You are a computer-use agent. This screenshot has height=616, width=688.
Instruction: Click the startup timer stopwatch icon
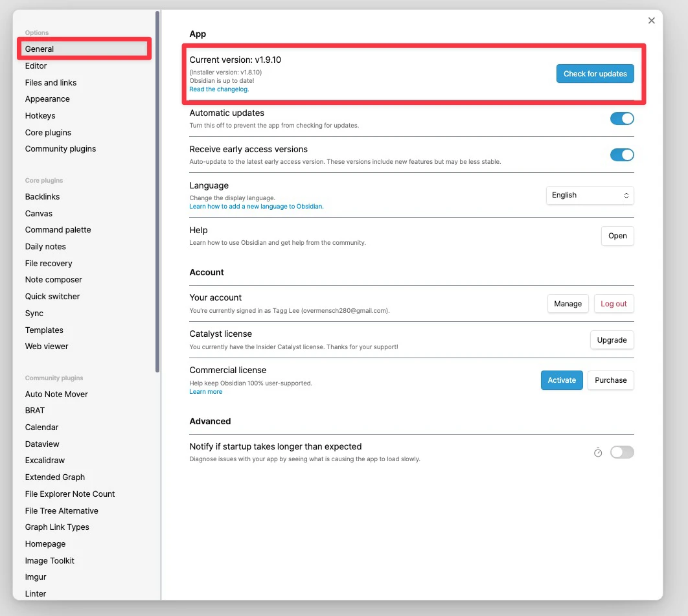pyautogui.click(x=597, y=452)
